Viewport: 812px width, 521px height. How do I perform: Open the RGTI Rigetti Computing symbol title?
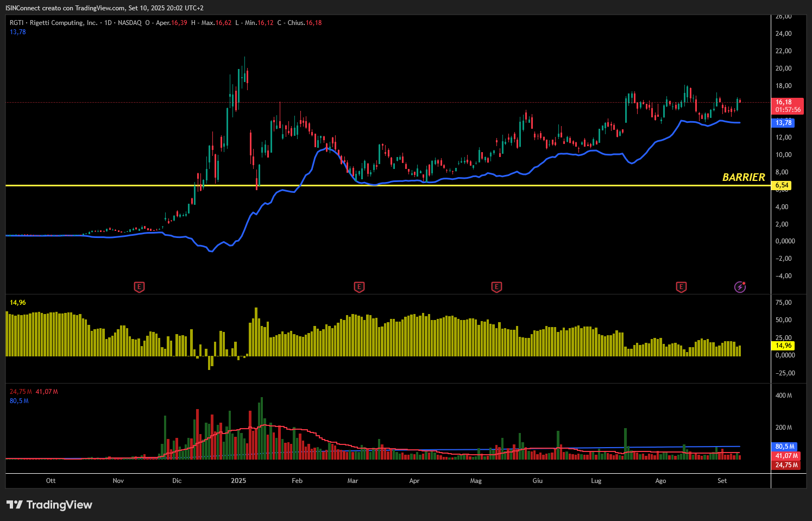(54, 23)
